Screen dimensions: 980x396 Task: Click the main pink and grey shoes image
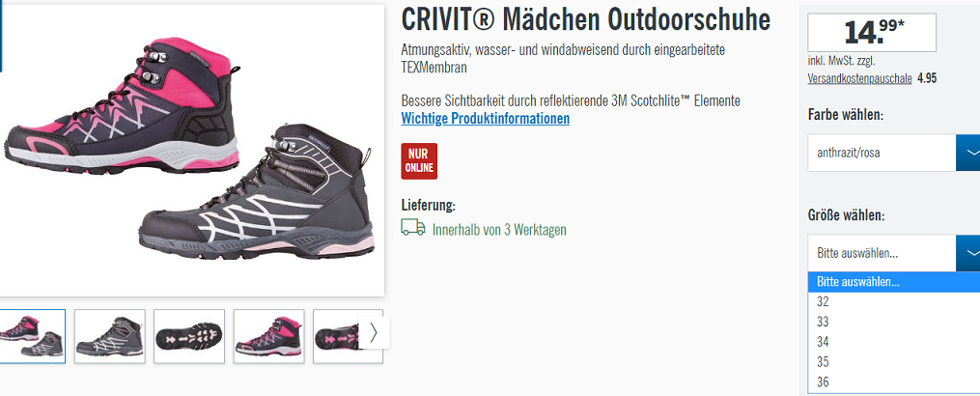click(x=190, y=150)
